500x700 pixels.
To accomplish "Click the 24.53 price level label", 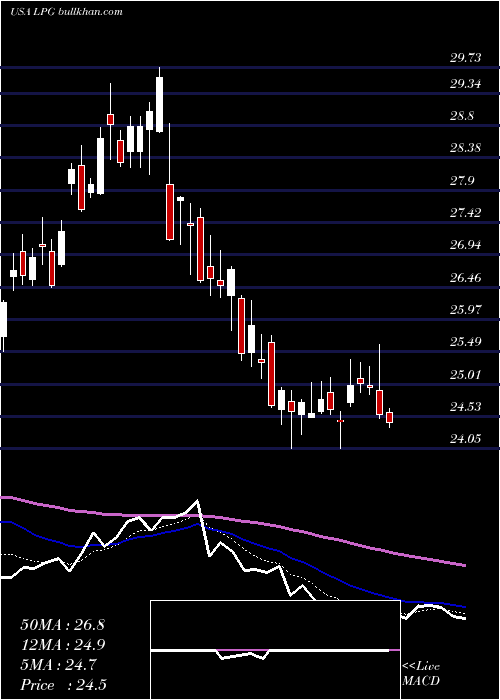I will coord(466,406).
